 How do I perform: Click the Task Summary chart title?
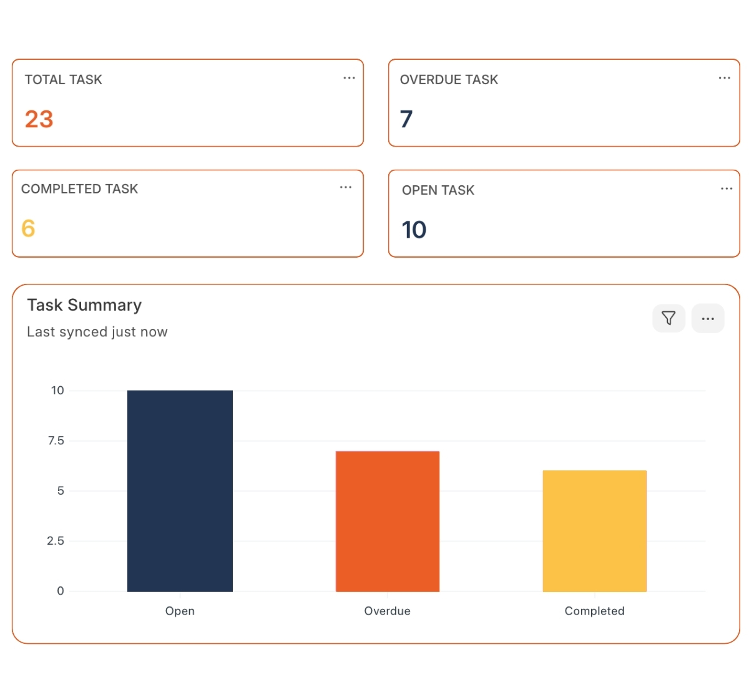coord(84,305)
